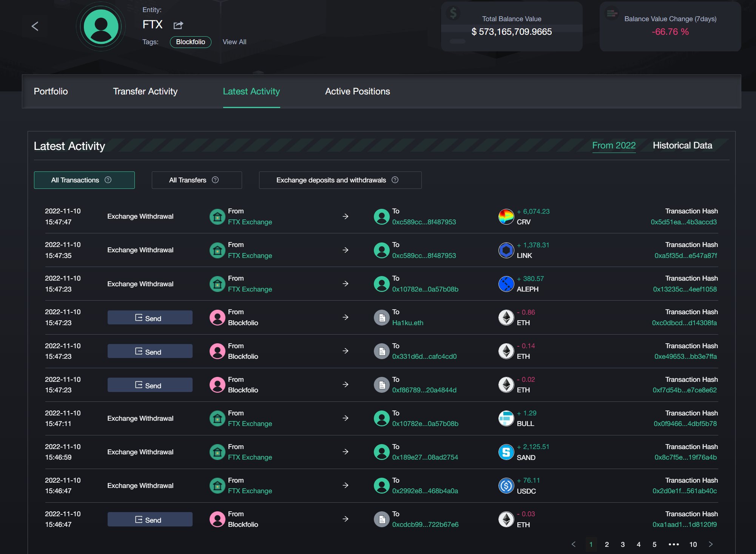Open View All tags
This screenshot has height=554, width=756.
(234, 42)
